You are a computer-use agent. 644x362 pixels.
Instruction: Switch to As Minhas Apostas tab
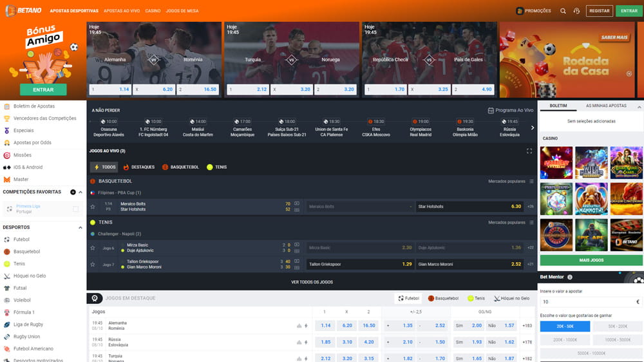click(x=606, y=106)
